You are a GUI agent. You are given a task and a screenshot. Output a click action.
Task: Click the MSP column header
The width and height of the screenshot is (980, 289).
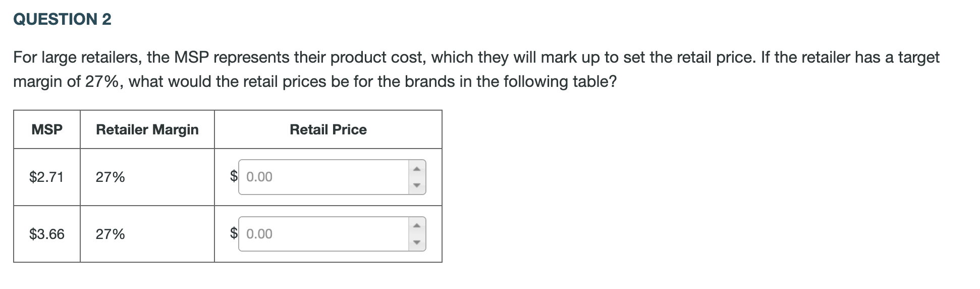pos(47,130)
